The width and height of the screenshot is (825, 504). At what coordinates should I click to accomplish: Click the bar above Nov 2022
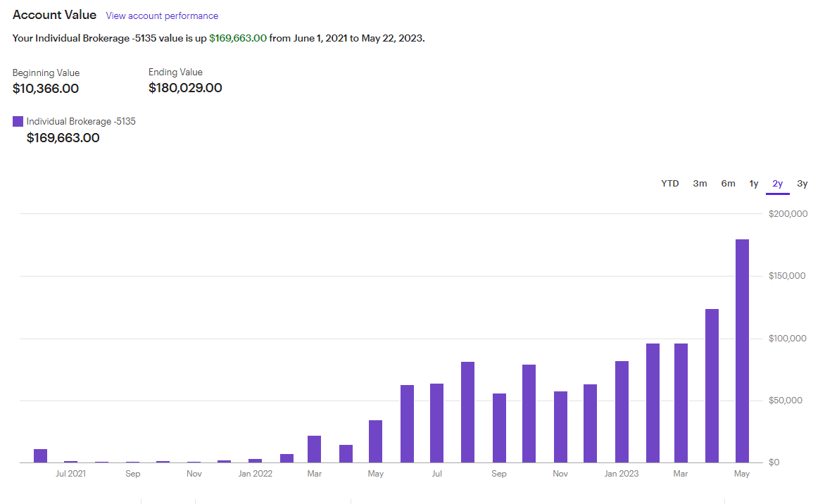coord(560,427)
